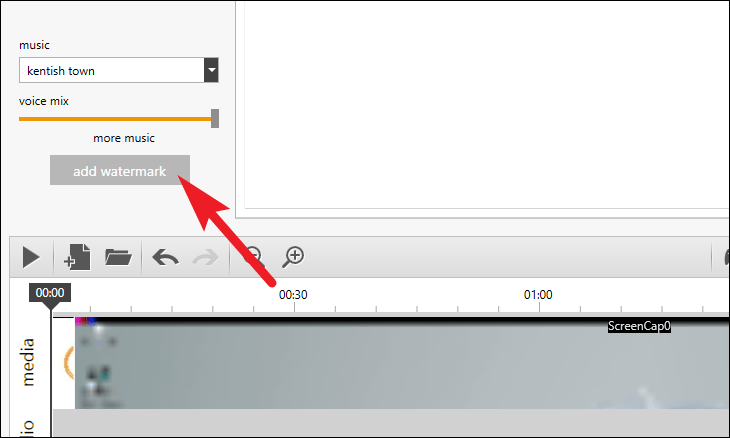
Task: Click the orange voice mix slider track
Action: click(115, 119)
